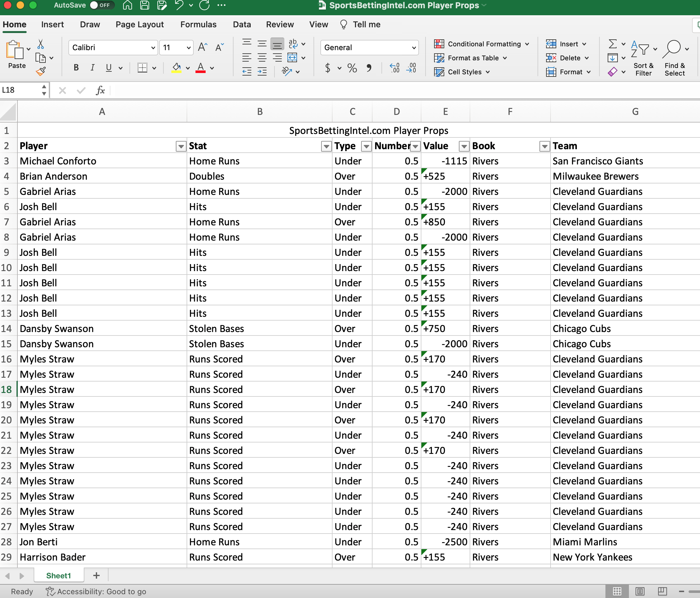Open Find & Select
Image resolution: width=700 pixels, height=598 pixels.
[674, 57]
